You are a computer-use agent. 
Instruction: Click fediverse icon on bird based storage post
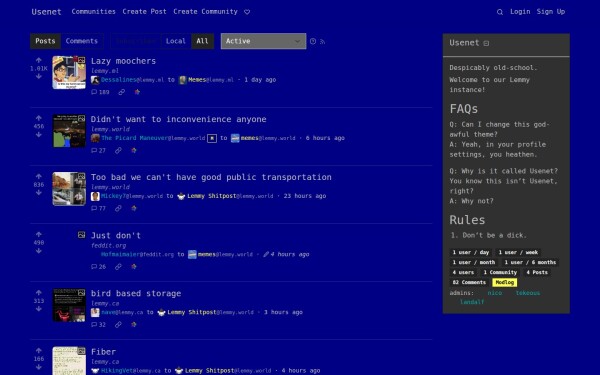tap(134, 325)
